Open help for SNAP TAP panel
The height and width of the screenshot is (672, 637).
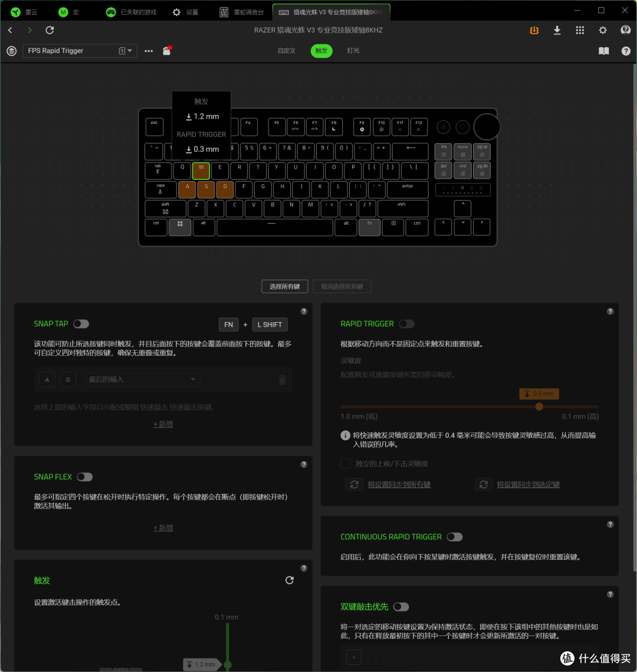click(304, 311)
